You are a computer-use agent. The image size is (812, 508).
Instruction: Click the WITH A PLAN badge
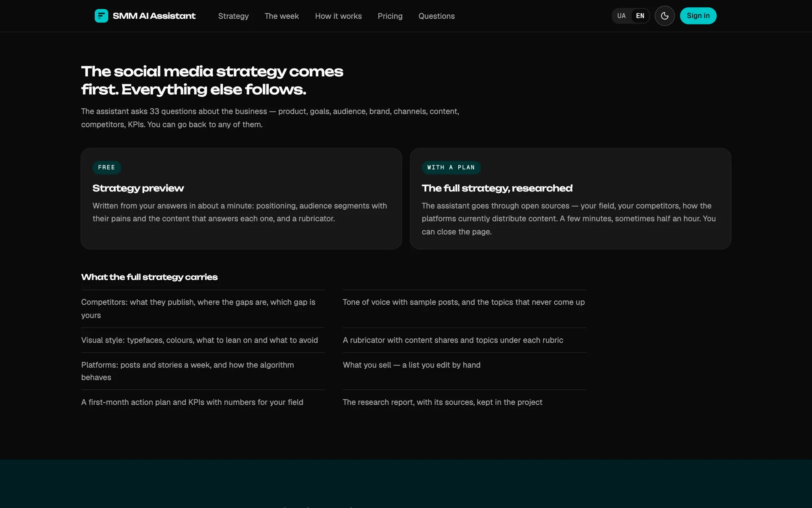tap(451, 167)
